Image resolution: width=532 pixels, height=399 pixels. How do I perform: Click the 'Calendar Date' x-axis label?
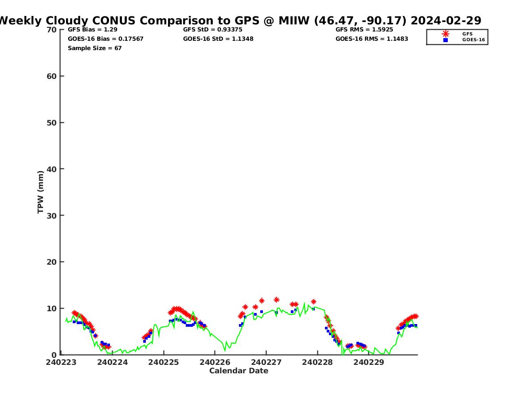coord(239,371)
